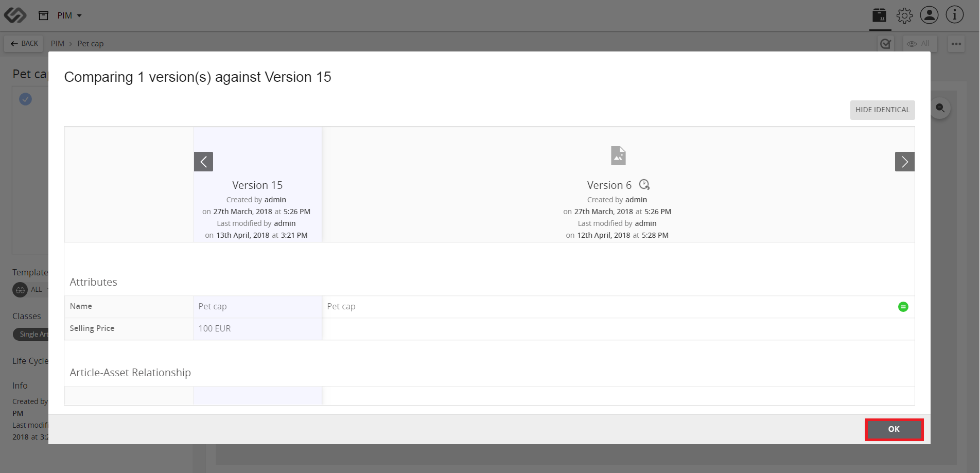Click the restore clock icon beside Version 6
Image resolution: width=980 pixels, height=473 pixels.
[644, 184]
